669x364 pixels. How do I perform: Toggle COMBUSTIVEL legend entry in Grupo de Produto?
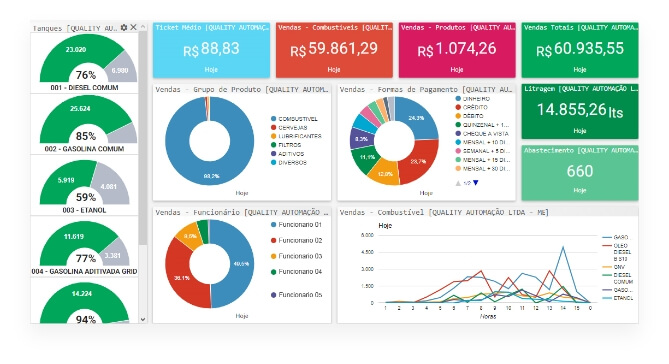(294, 119)
